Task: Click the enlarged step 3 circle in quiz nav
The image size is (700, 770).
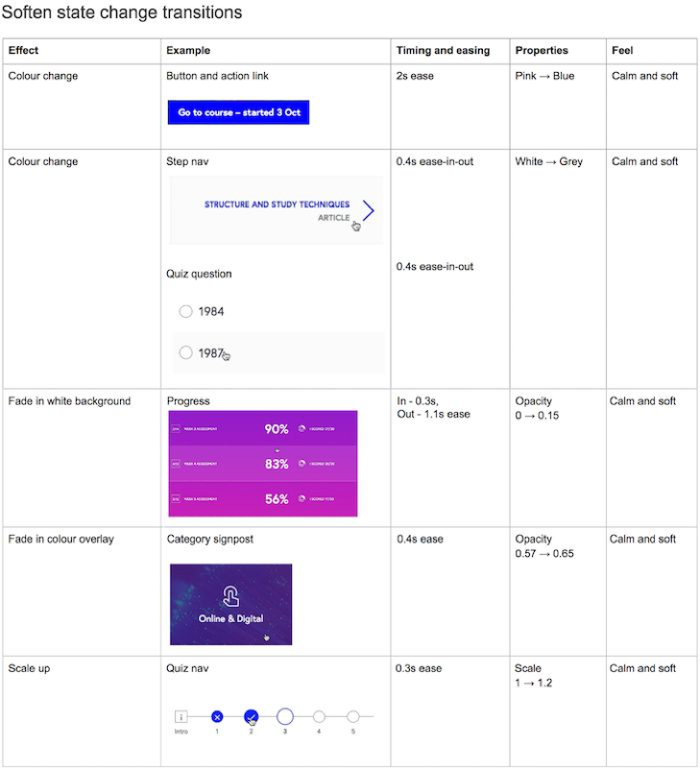Action: coord(285,717)
